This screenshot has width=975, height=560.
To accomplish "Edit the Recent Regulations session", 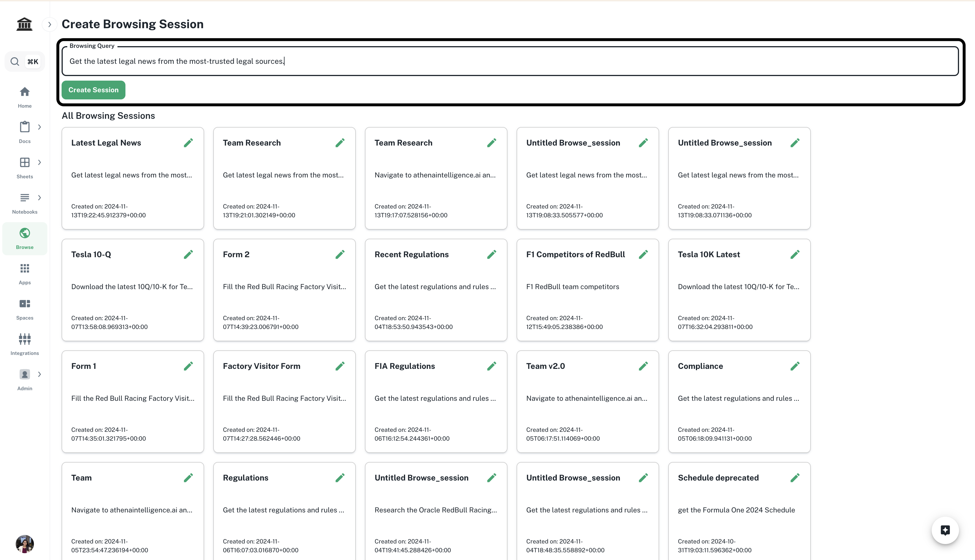I will pyautogui.click(x=491, y=254).
